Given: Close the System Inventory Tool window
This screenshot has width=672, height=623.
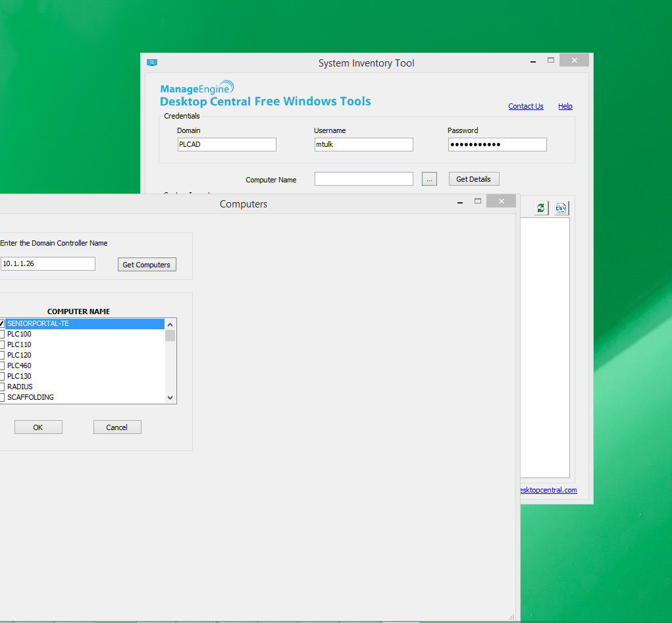Looking at the screenshot, I should 575,61.
